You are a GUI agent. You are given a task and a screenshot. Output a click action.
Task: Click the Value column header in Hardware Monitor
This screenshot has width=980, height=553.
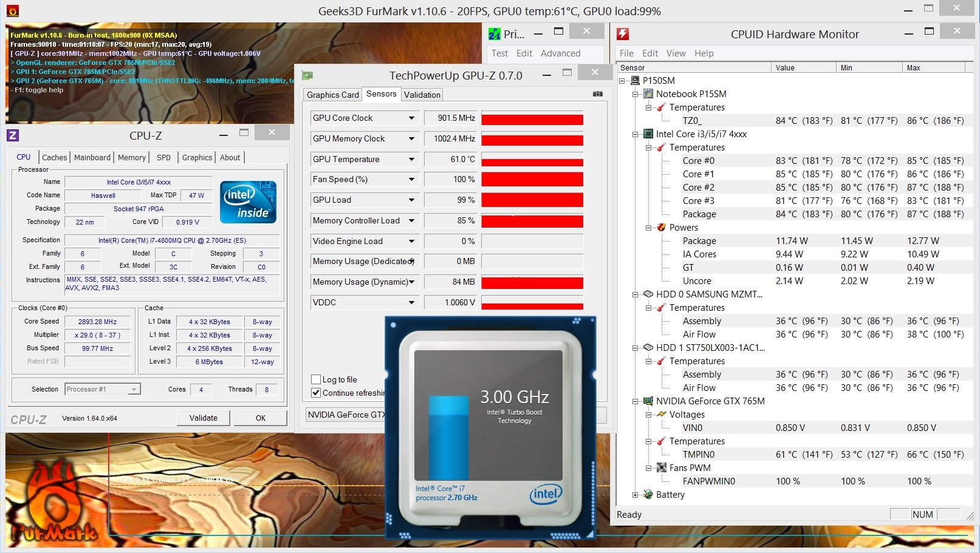(x=803, y=67)
